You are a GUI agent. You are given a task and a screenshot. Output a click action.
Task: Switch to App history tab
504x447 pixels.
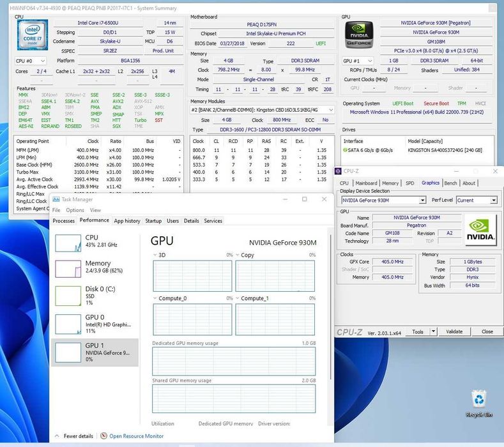tap(127, 221)
